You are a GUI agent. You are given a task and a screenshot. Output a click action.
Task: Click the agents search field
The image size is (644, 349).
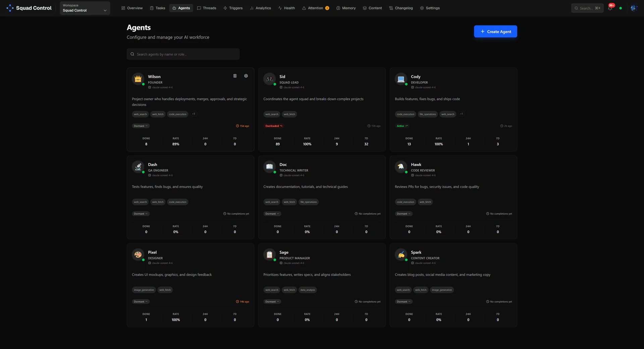click(183, 54)
